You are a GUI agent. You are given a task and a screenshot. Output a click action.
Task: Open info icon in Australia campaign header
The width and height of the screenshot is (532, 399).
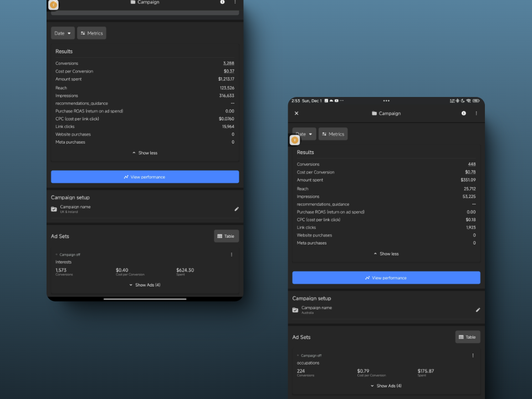pos(464,114)
